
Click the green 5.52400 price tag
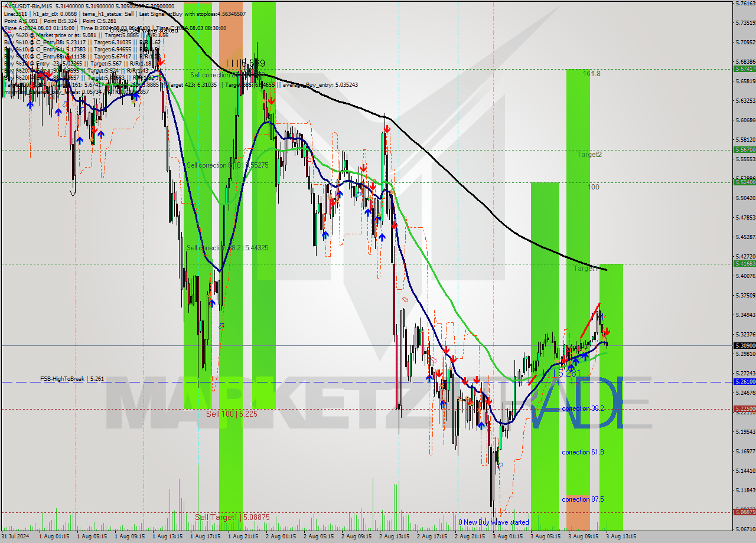click(744, 182)
